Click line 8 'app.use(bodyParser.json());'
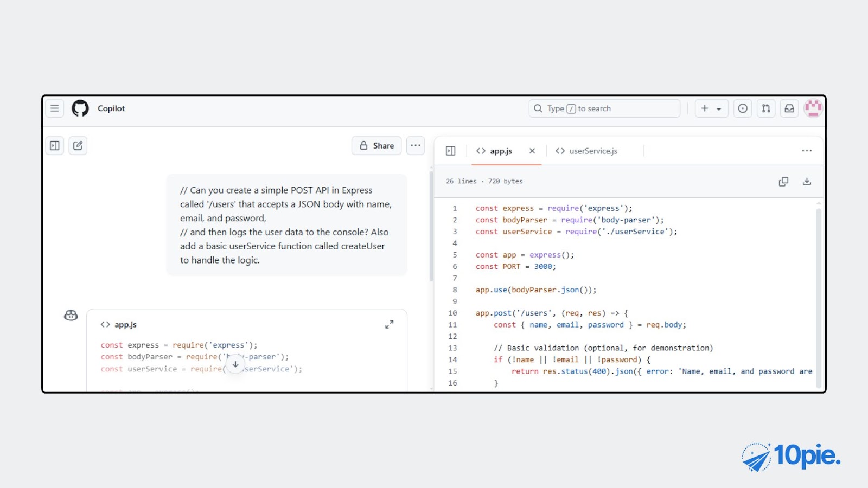 536,290
